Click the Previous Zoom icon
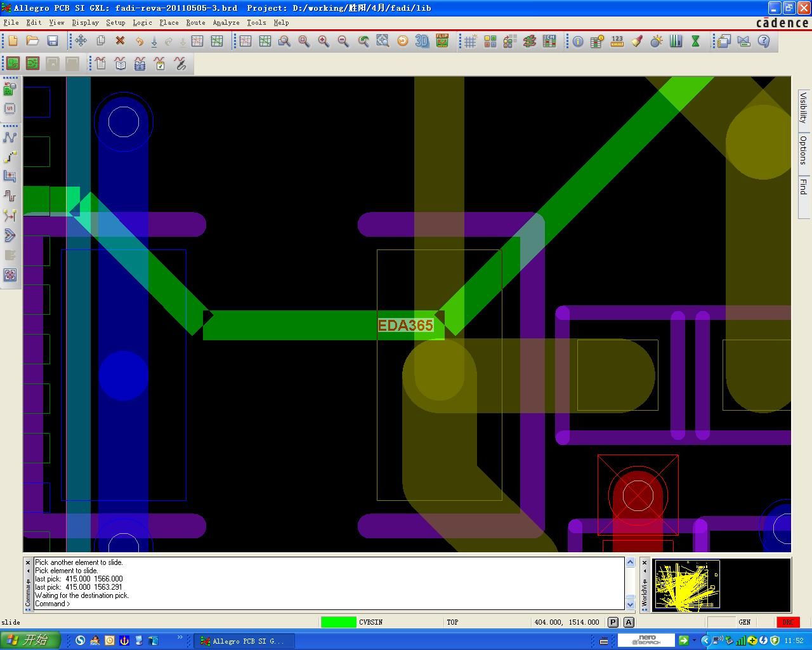The width and height of the screenshot is (812, 650). (x=363, y=41)
